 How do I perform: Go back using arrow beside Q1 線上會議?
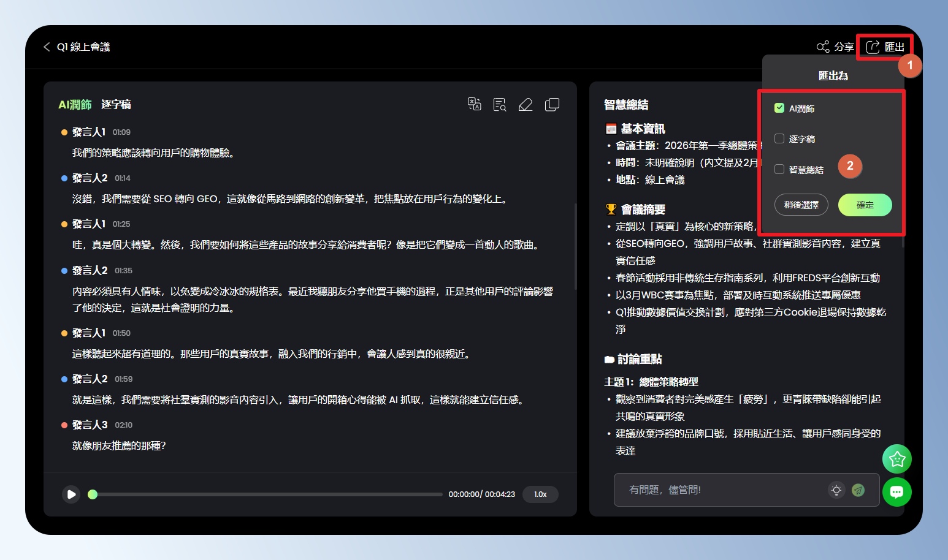coord(47,47)
